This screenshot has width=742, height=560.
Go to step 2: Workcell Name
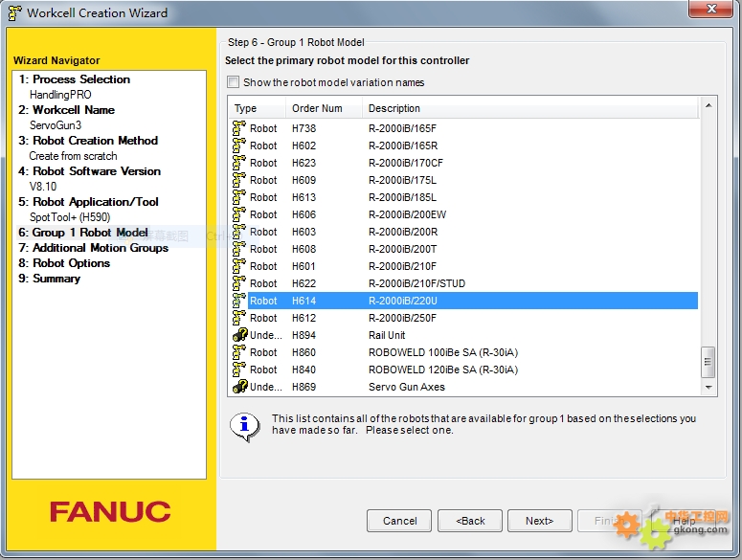tap(66, 110)
